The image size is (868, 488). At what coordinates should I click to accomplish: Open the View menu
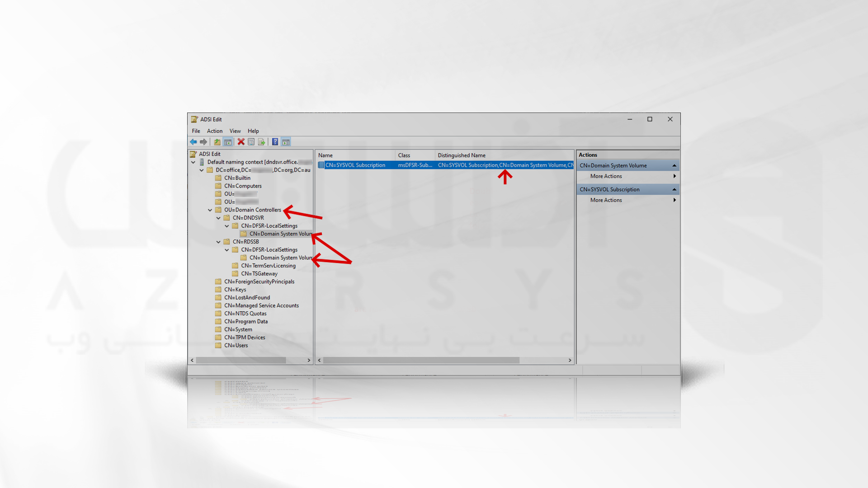235,131
